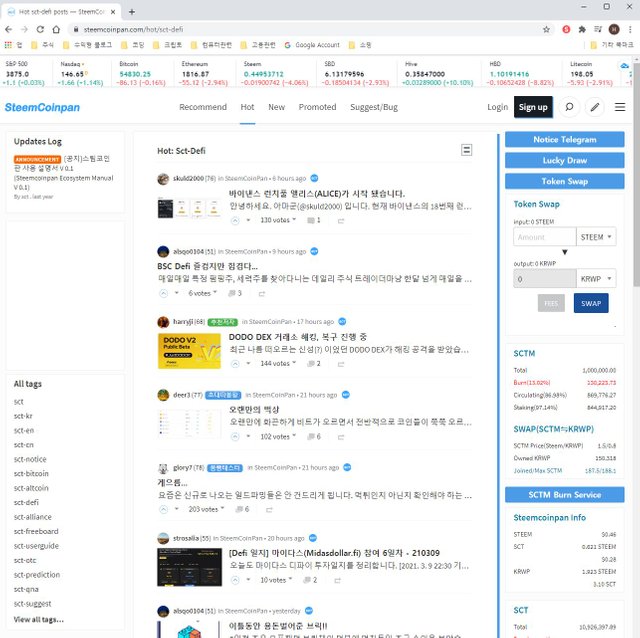Viewport: 640px width, 638px height.
Task: Open the STEEM input token dropdown
Action: [596, 237]
